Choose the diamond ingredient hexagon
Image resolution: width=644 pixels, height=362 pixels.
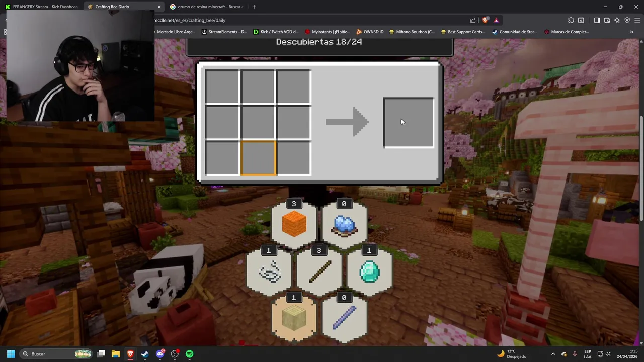369,271
